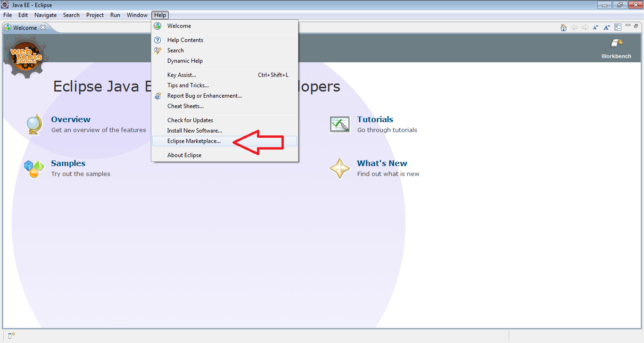Click the Tutorials chart icon
This screenshot has height=343, width=644.
coord(340,124)
